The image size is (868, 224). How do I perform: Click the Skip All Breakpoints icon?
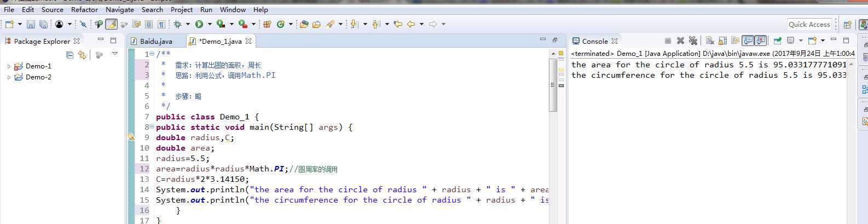click(83, 24)
